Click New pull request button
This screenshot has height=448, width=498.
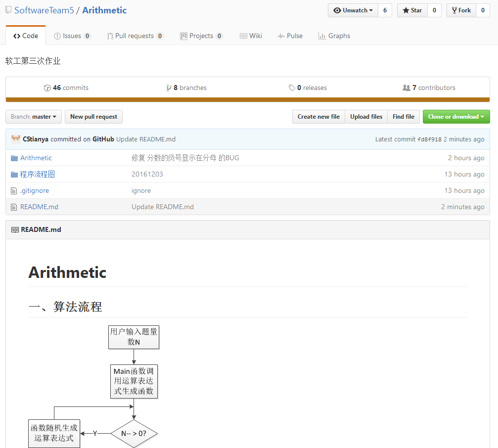pyautogui.click(x=93, y=117)
